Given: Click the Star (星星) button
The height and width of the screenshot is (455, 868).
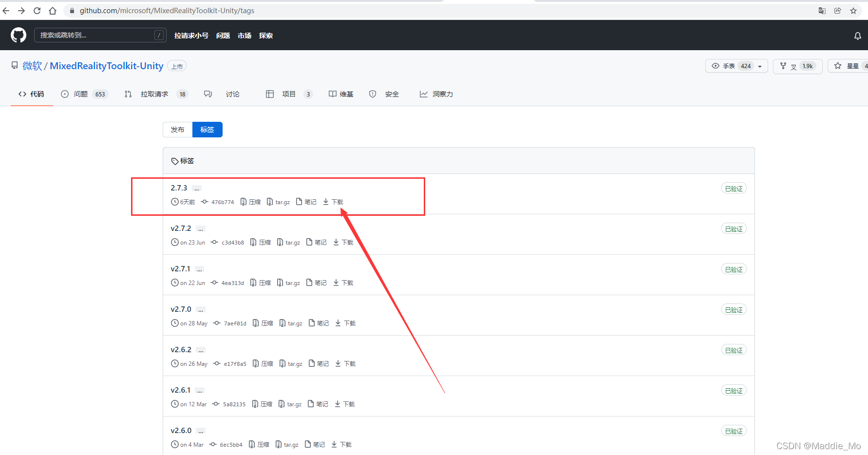Looking at the screenshot, I should 848,66.
